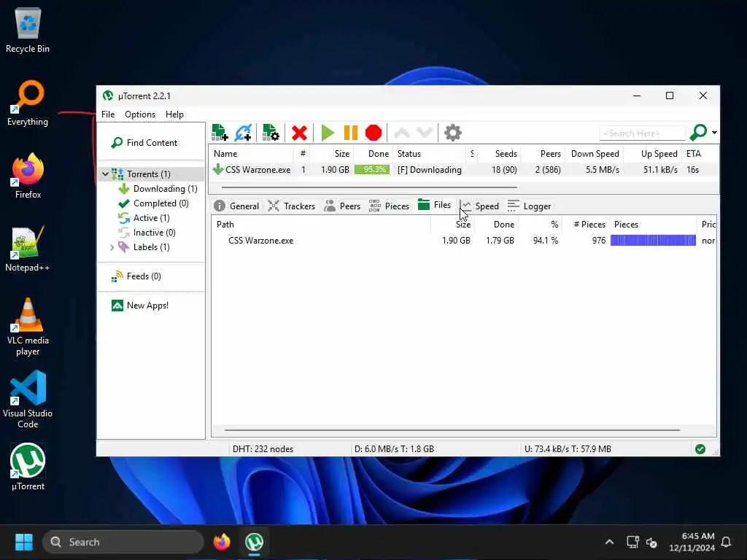Click green network status check icon

click(700, 449)
